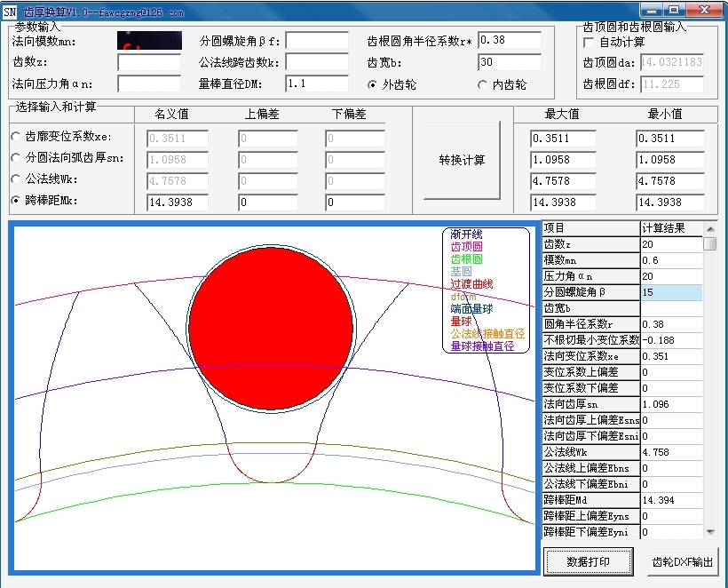Viewport: 728px width, 588px height.
Task: Select the 内齿轮 radio option
Action: coord(483,85)
